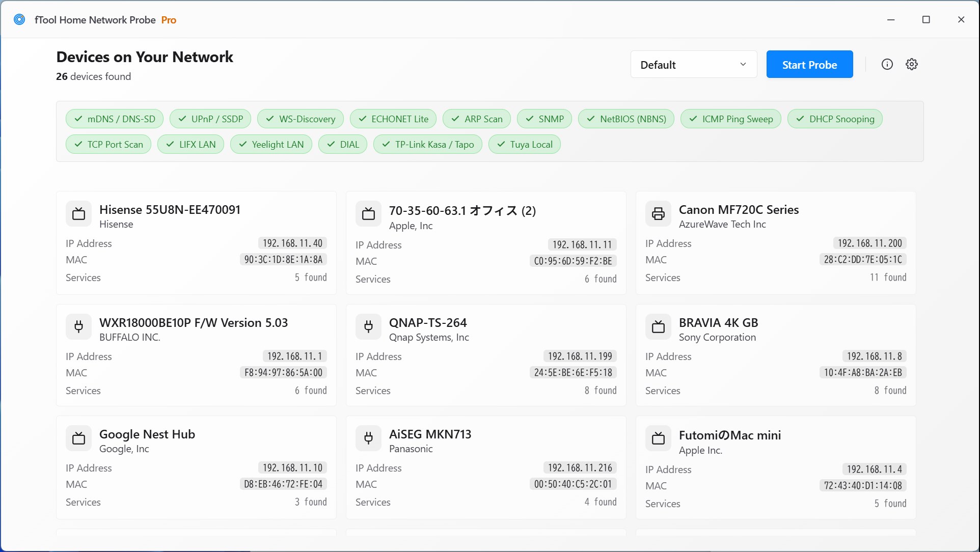Toggle the ECHONET Lite protocol chip
Image resolution: width=980 pixels, height=552 pixels.
(x=393, y=119)
